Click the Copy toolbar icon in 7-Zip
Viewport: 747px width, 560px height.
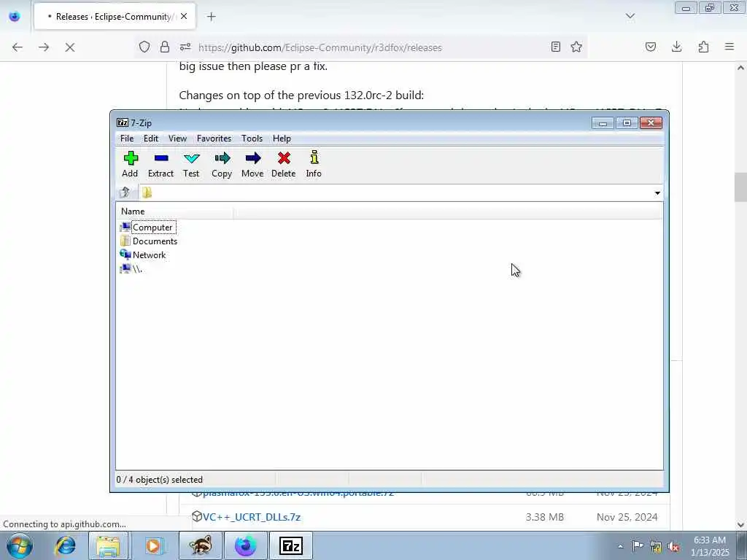[x=222, y=164]
